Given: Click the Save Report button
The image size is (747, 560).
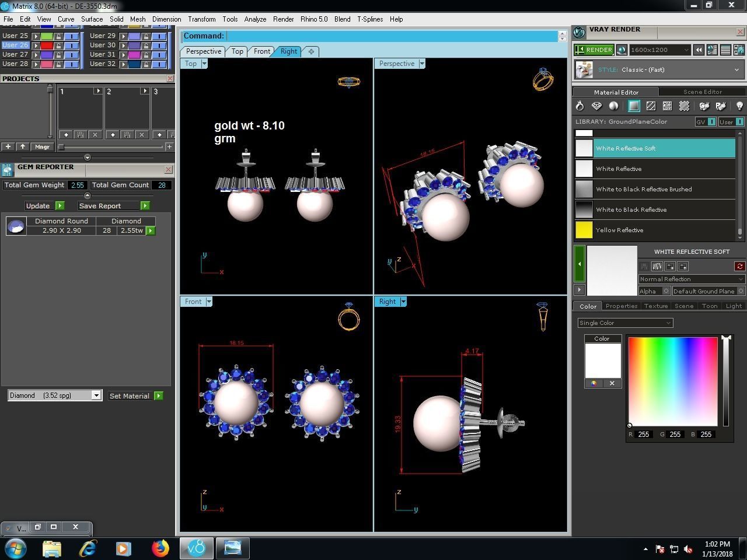Looking at the screenshot, I should (114, 206).
